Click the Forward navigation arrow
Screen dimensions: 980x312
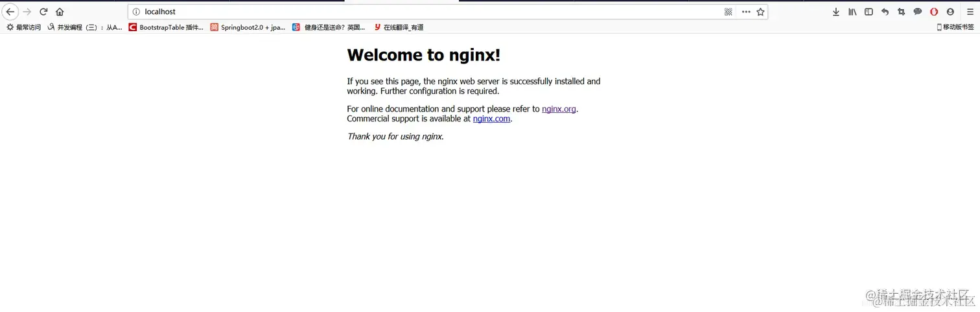coord(27,12)
